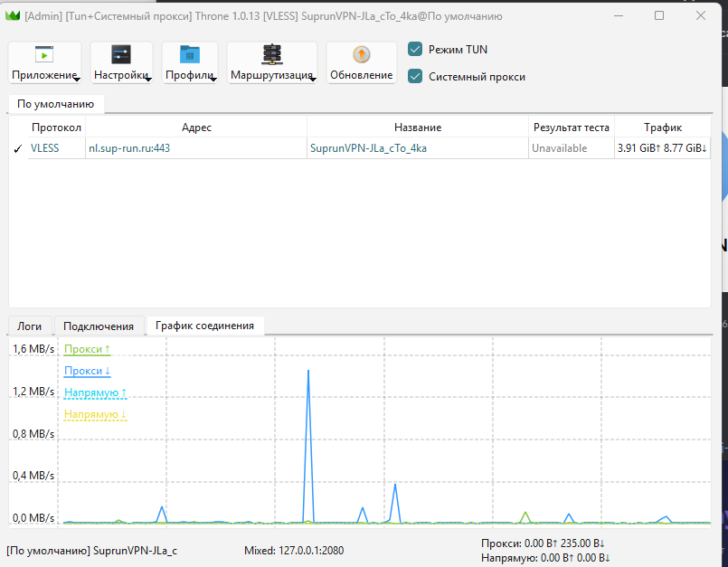Select the VLESS protocol cell
This screenshot has height=567, width=728.
tap(57, 148)
